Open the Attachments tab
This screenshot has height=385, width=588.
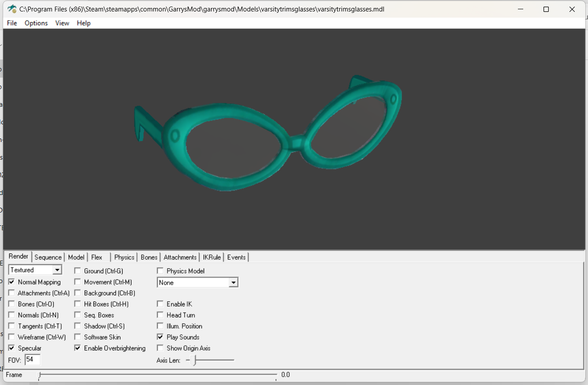(x=180, y=257)
